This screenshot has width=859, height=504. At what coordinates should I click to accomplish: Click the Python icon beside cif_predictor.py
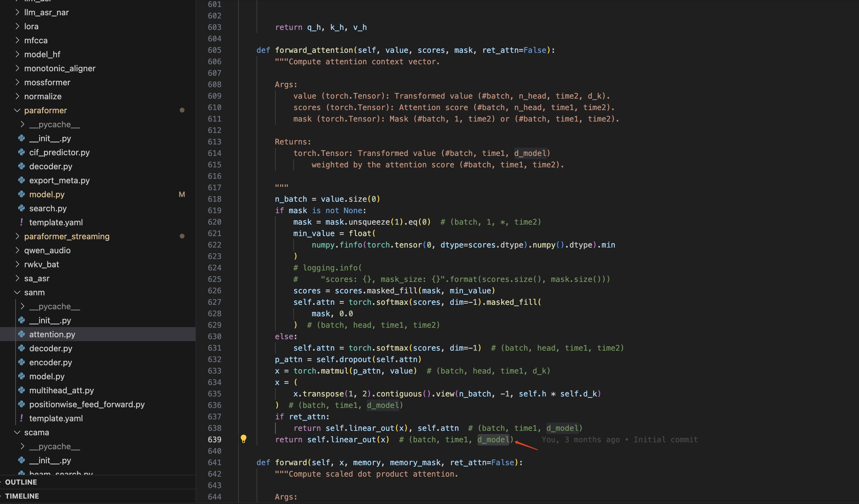point(21,152)
